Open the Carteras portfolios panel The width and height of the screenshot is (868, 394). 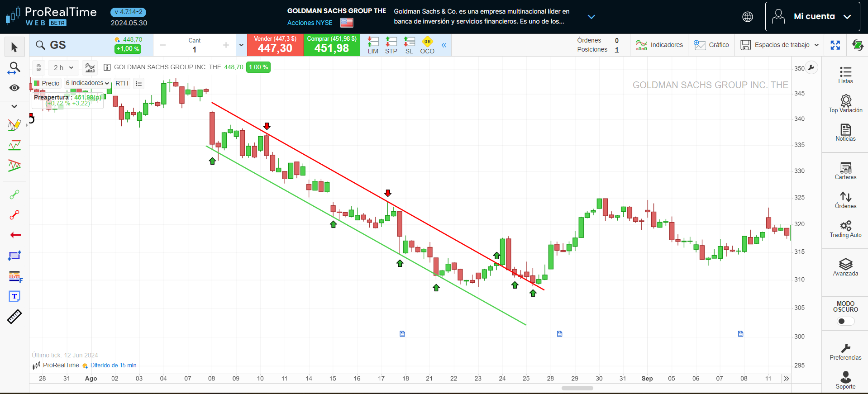pyautogui.click(x=845, y=171)
